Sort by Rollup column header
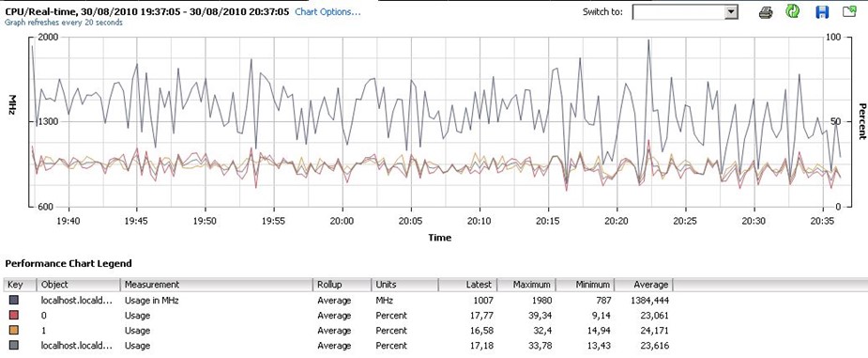This screenshot has height=358, width=868. pos(343,285)
